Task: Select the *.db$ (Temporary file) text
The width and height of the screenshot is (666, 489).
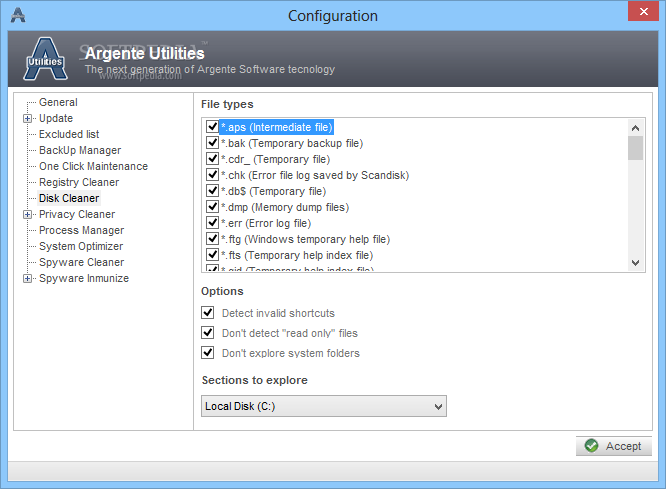Action: (274, 191)
